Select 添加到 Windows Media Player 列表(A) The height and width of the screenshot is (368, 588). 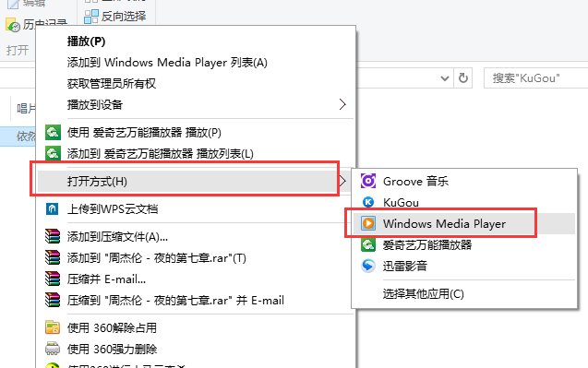pos(167,62)
